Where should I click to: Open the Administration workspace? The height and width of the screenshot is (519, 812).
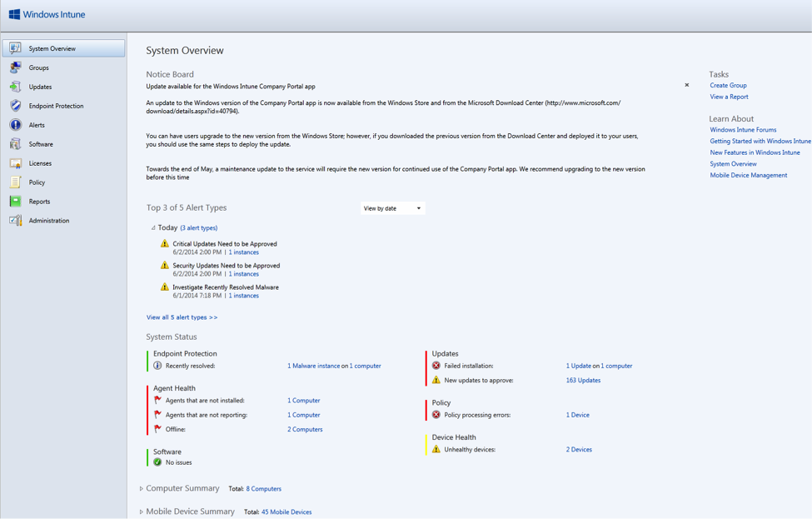pyautogui.click(x=49, y=221)
